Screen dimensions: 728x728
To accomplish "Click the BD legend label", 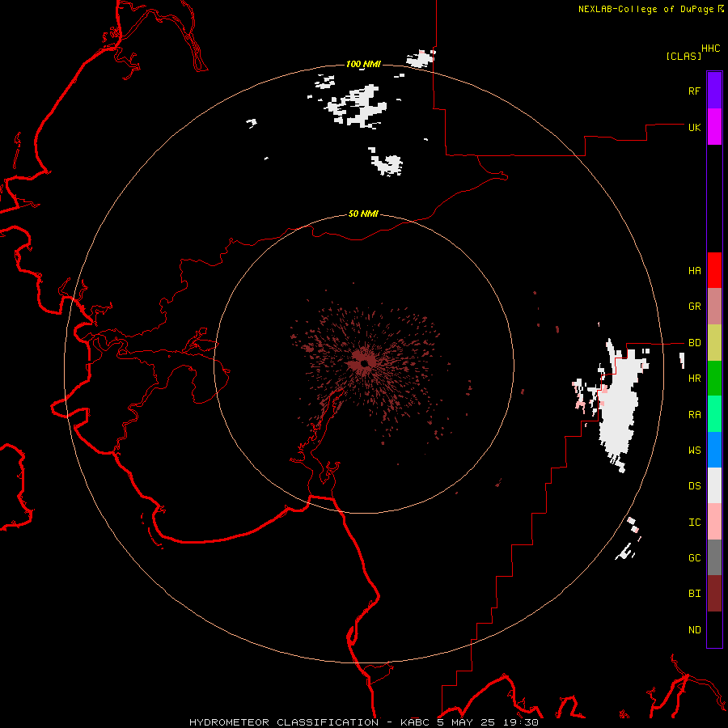I will (x=694, y=343).
